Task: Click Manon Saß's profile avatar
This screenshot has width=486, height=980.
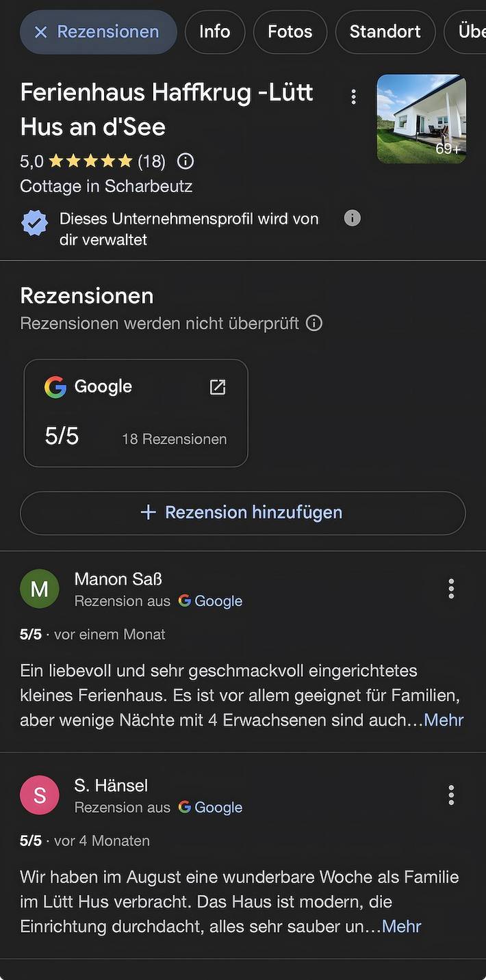Action: (x=39, y=588)
